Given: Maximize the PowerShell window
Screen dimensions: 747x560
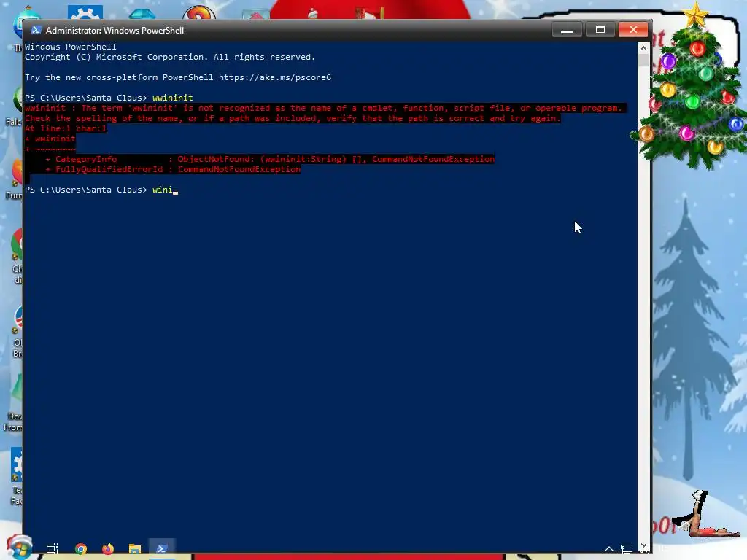Looking at the screenshot, I should click(600, 30).
